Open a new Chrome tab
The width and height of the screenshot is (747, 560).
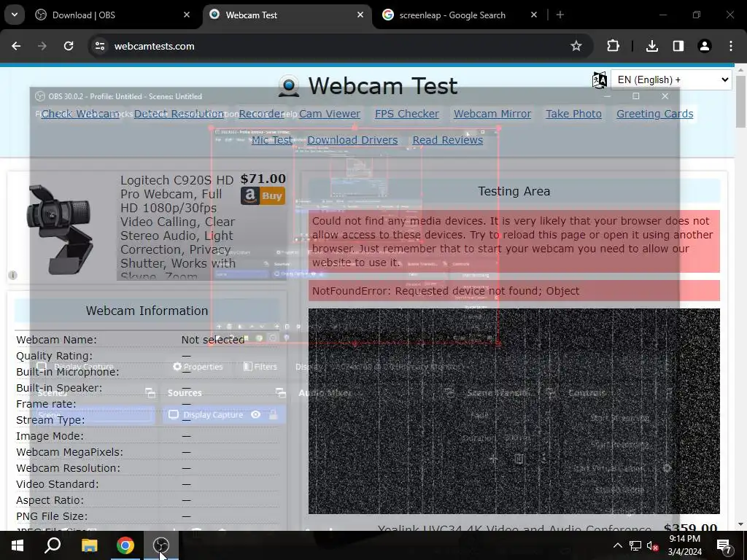(560, 15)
